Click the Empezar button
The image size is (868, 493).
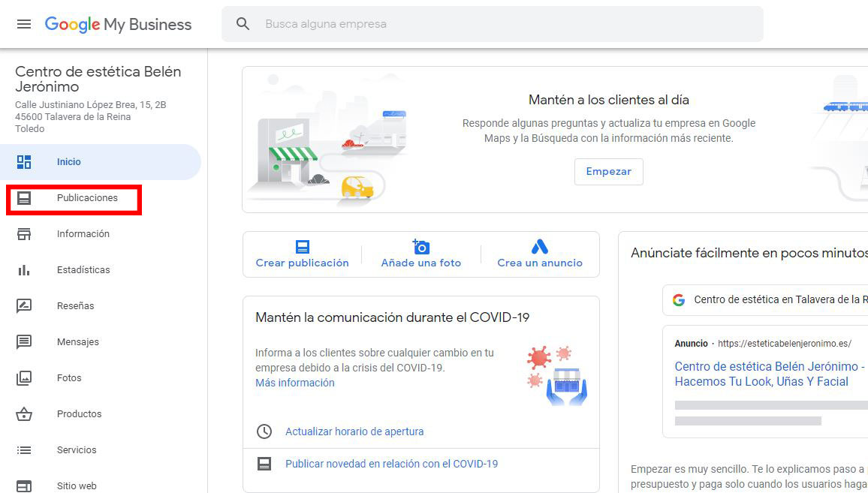click(x=608, y=172)
